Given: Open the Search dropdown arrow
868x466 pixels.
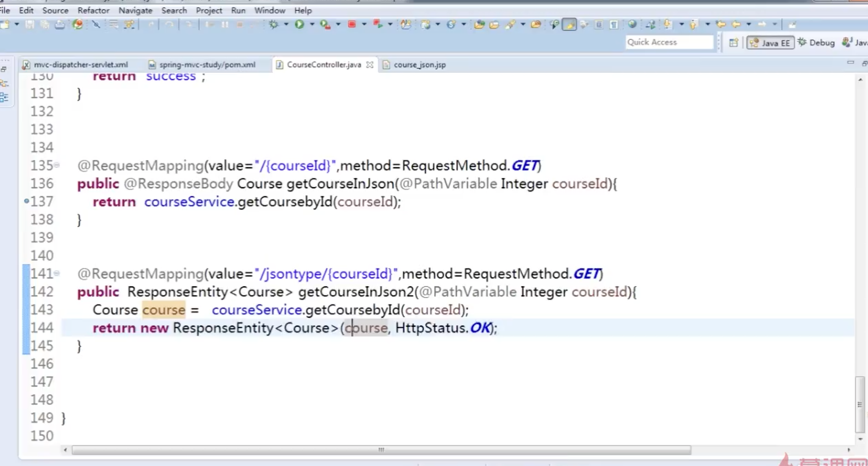Looking at the screenshot, I should pyautogui.click(x=523, y=25).
